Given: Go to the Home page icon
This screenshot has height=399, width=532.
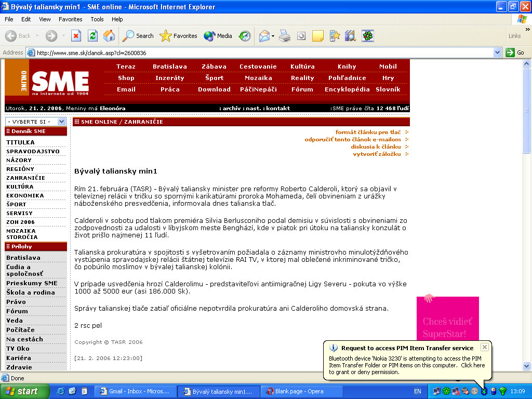Looking at the screenshot, I should click(x=109, y=36).
